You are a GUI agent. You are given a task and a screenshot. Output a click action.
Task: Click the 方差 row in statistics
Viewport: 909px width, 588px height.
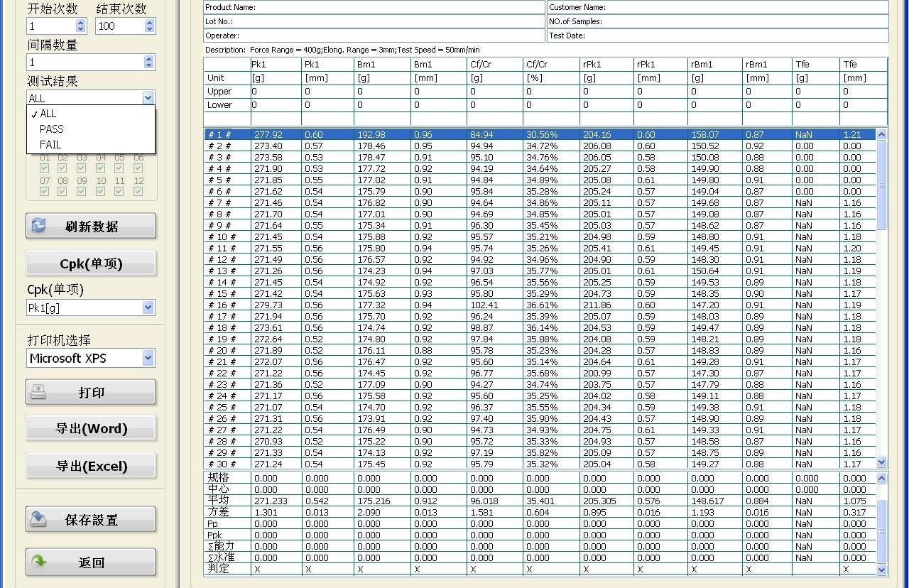pos(540,512)
